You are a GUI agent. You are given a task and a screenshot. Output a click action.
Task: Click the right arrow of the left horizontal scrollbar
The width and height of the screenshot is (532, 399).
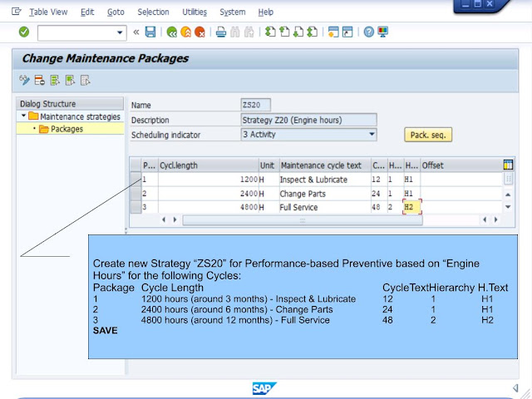click(x=175, y=219)
